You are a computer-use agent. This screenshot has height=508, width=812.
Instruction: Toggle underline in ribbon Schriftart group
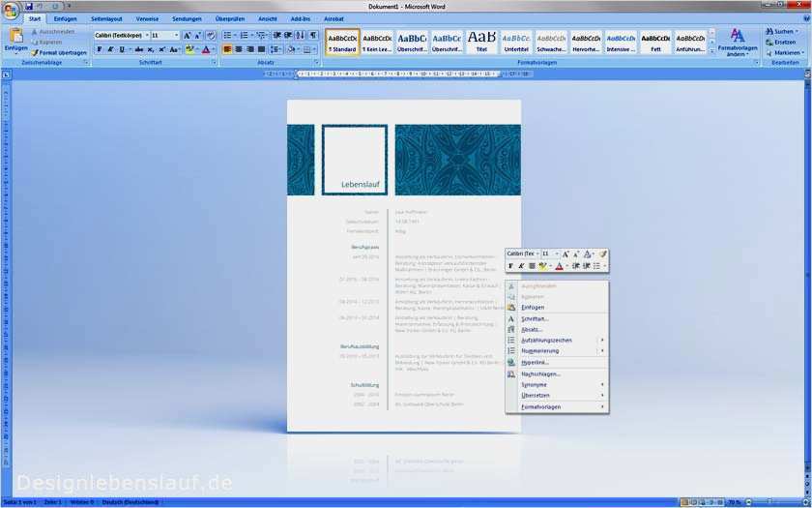pyautogui.click(x=122, y=49)
